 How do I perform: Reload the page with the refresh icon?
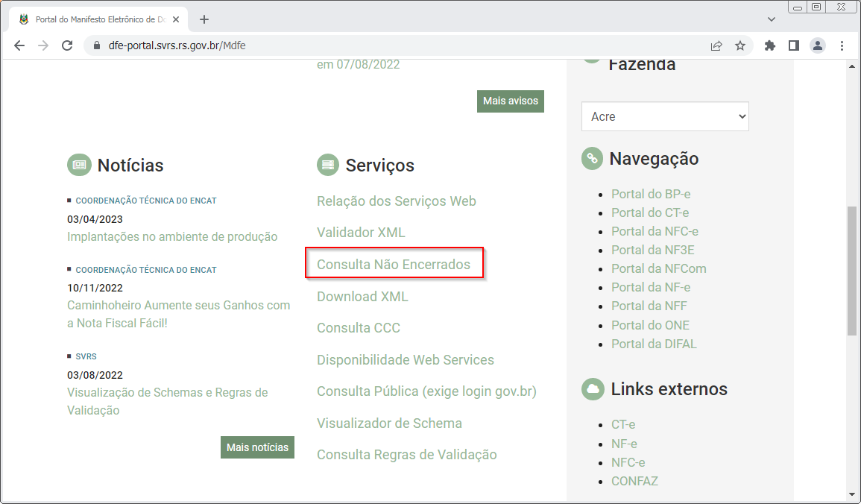click(67, 45)
